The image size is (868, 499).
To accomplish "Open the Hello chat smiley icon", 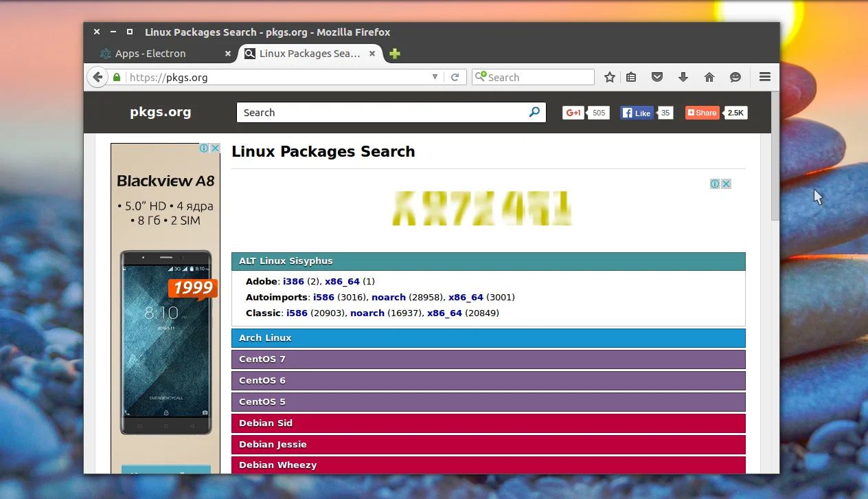I will coord(735,78).
